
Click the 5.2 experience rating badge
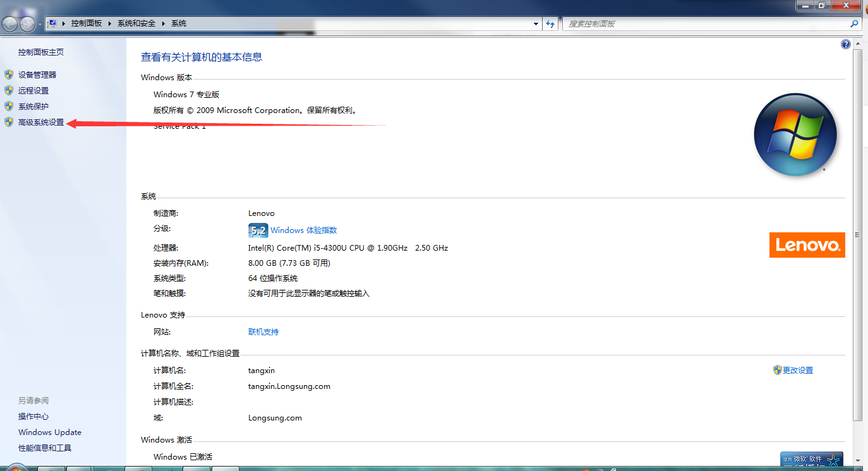[x=258, y=230]
